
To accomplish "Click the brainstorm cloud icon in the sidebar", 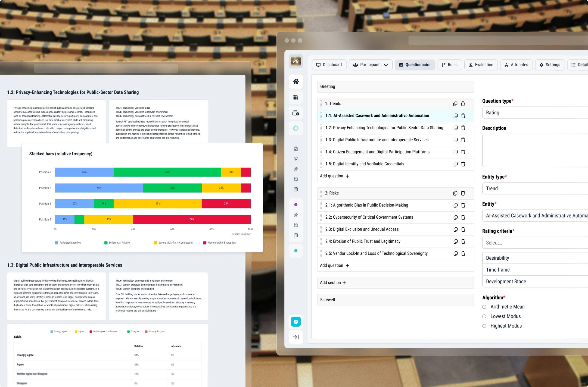I will 296,159.
